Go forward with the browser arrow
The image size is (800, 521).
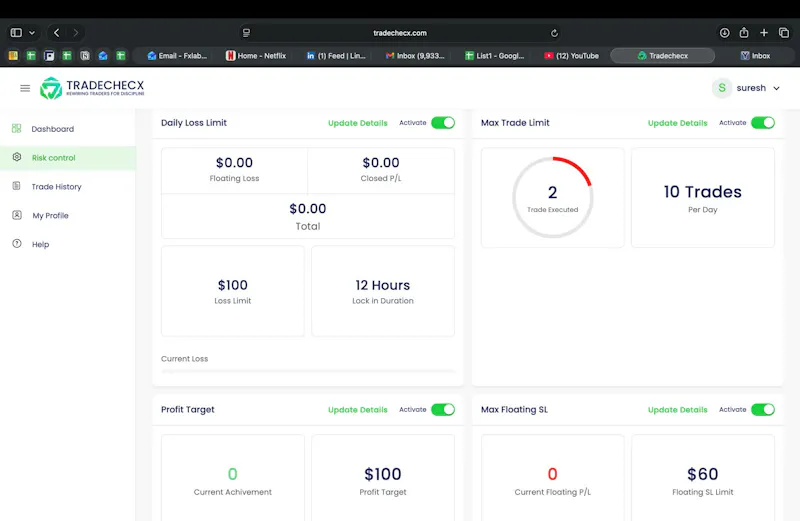(x=76, y=33)
